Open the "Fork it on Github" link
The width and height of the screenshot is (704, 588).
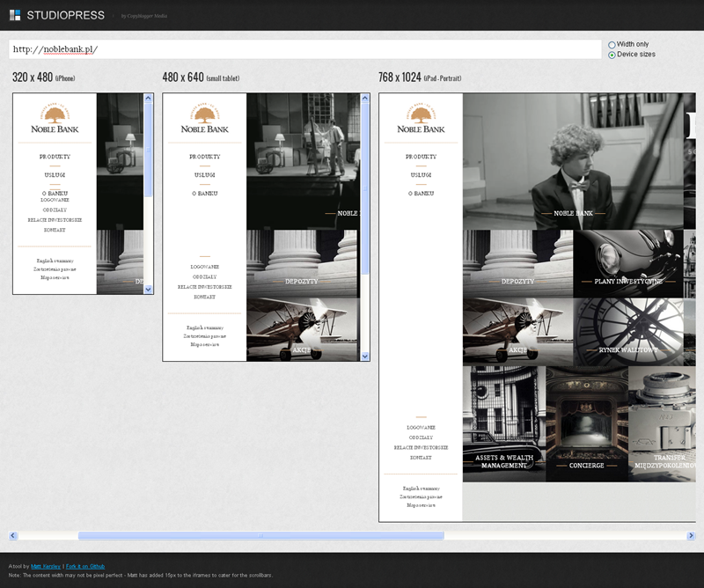coord(85,566)
